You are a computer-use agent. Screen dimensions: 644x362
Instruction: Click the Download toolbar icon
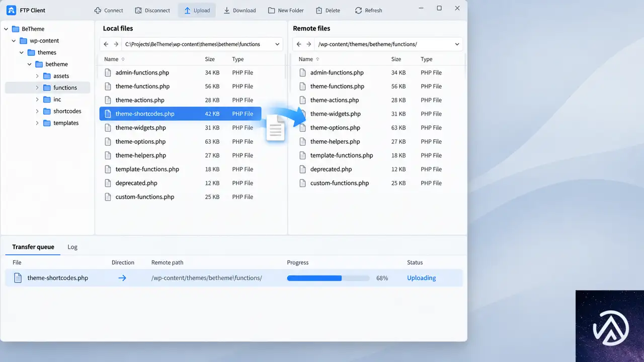tap(226, 11)
